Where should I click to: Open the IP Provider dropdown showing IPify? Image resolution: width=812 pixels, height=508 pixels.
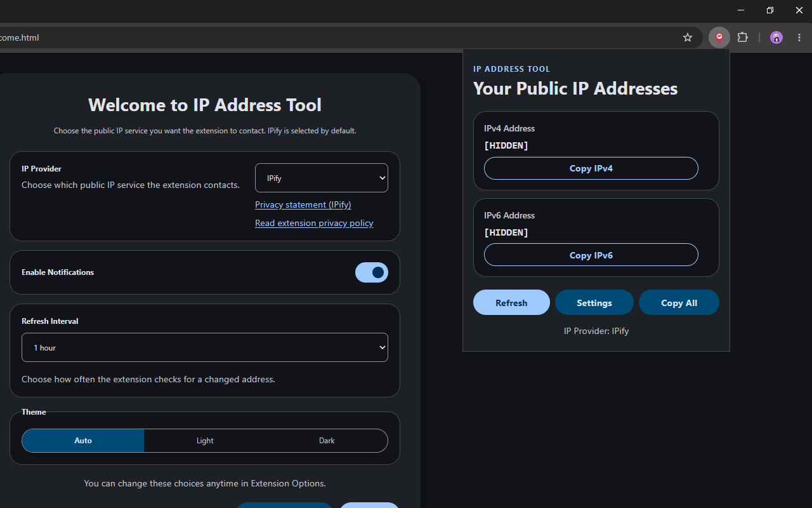tap(322, 178)
